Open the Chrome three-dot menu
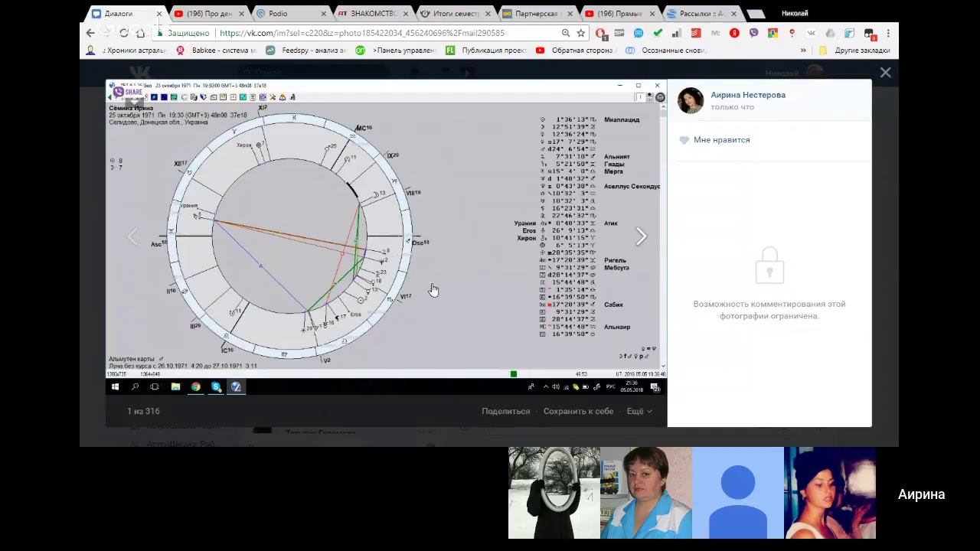Viewport: 980px width, 551px height. coord(888,33)
